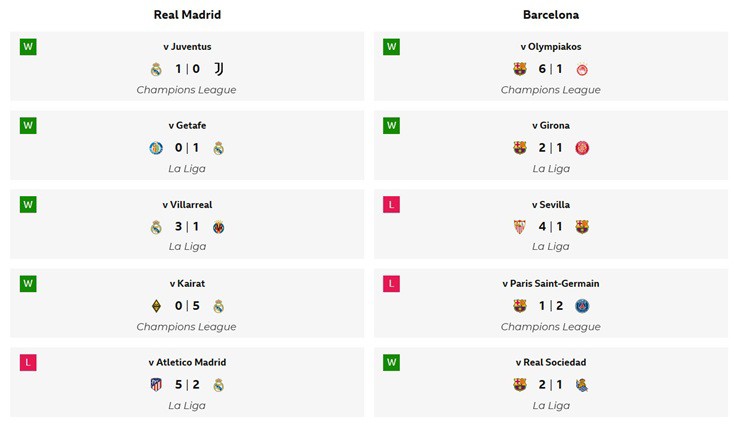Open the v Paris Saint-Germain match heading

[550, 283]
